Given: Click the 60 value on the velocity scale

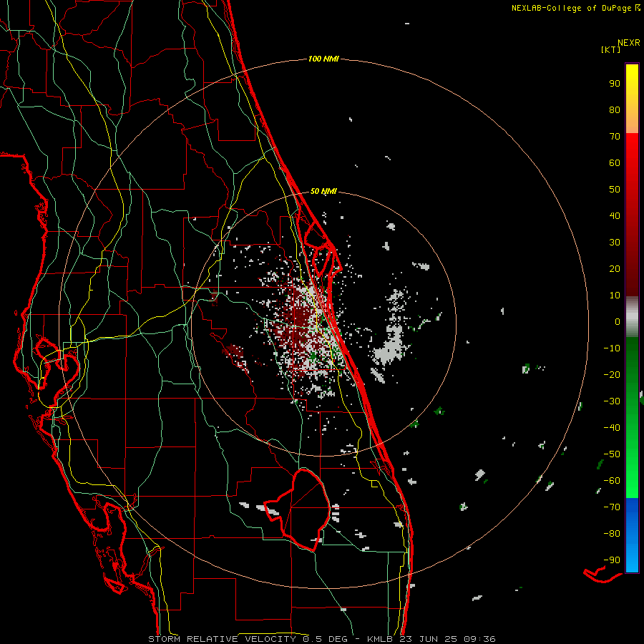Looking at the screenshot, I should [x=615, y=162].
